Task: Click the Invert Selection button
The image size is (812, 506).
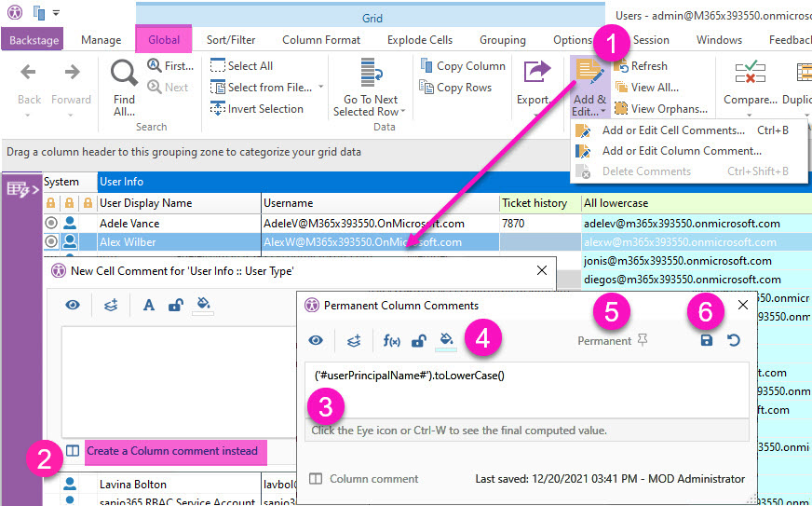Action: (256, 109)
